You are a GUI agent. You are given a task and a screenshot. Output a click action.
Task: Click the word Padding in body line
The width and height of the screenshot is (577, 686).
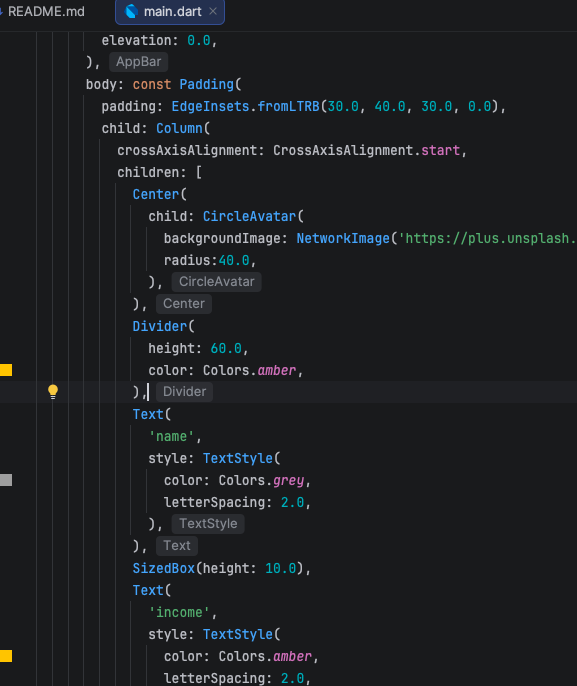[206, 84]
